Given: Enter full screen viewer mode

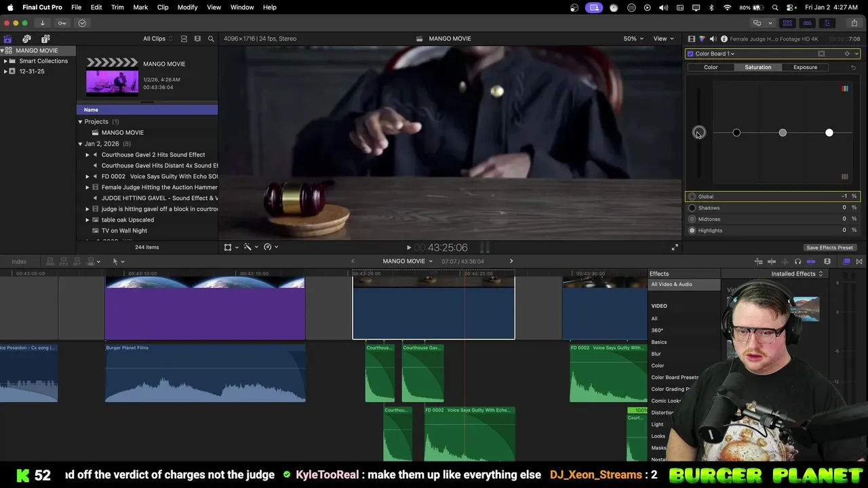Looking at the screenshot, I should [675, 247].
